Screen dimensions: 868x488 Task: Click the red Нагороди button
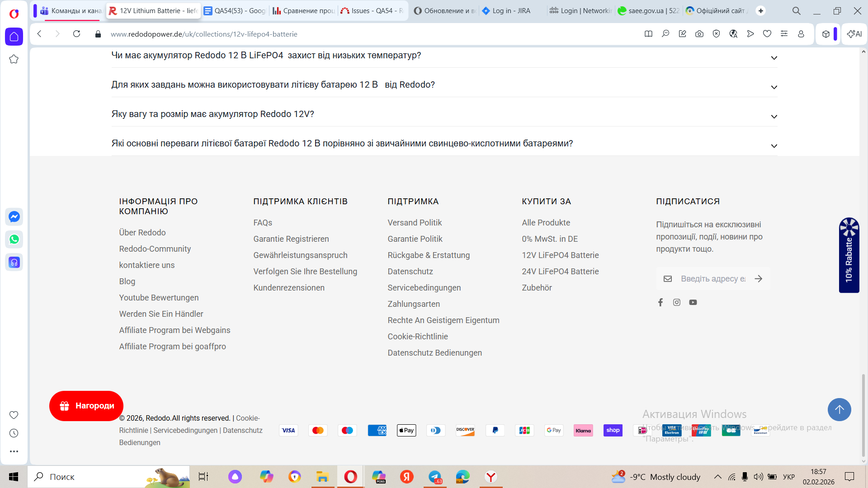coord(86,406)
